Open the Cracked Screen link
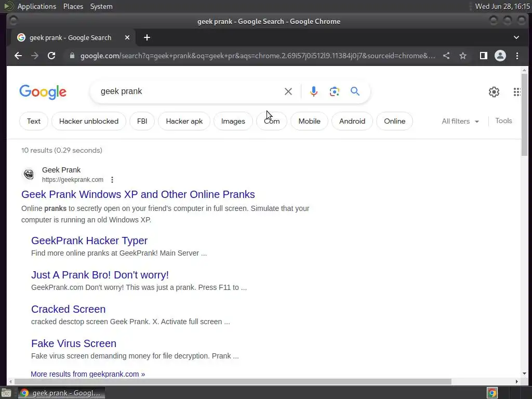532x399 pixels. click(x=68, y=309)
